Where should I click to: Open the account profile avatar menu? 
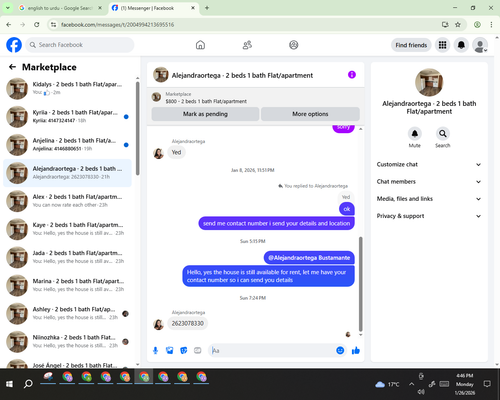coord(480,45)
